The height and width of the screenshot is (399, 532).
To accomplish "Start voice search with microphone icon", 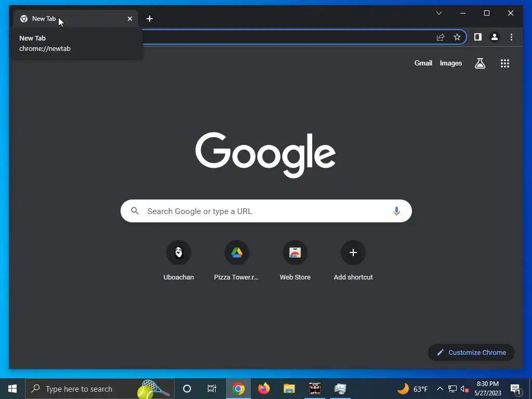I will tap(396, 211).
